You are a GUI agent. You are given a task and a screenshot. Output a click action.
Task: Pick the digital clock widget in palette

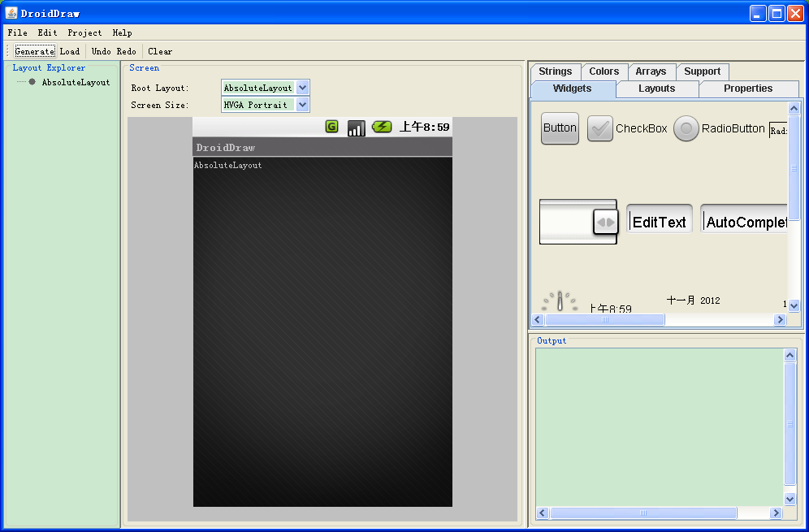pos(610,309)
